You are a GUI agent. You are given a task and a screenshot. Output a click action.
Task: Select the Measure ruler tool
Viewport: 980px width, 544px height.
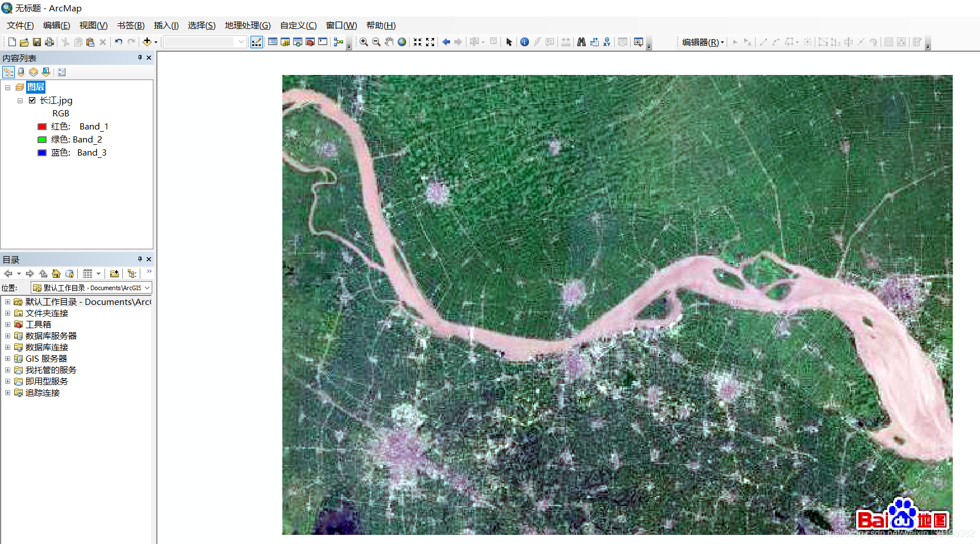point(566,42)
